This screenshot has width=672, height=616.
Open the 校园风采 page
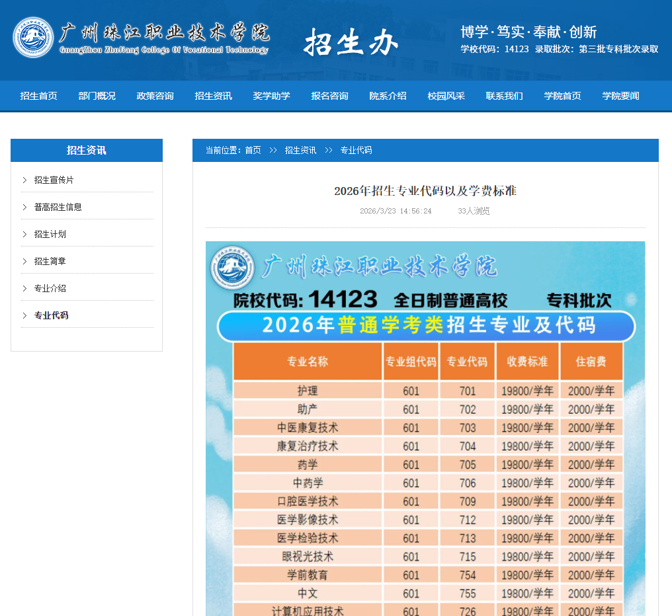coord(446,96)
